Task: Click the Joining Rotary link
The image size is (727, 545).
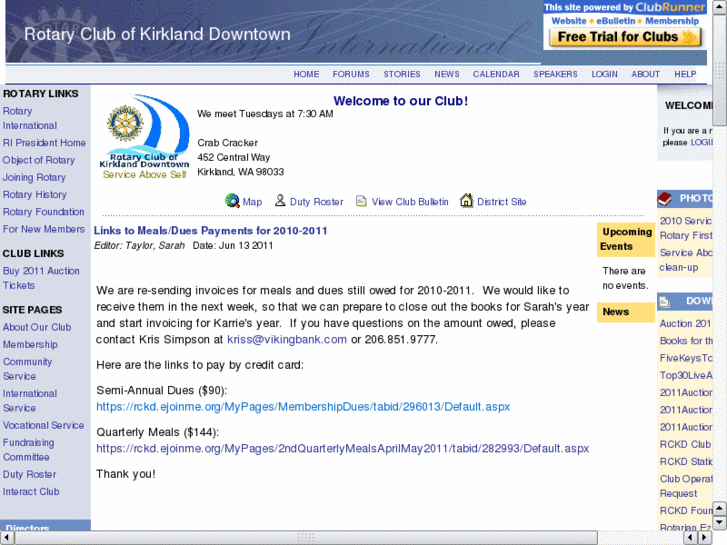Action: coord(34,177)
